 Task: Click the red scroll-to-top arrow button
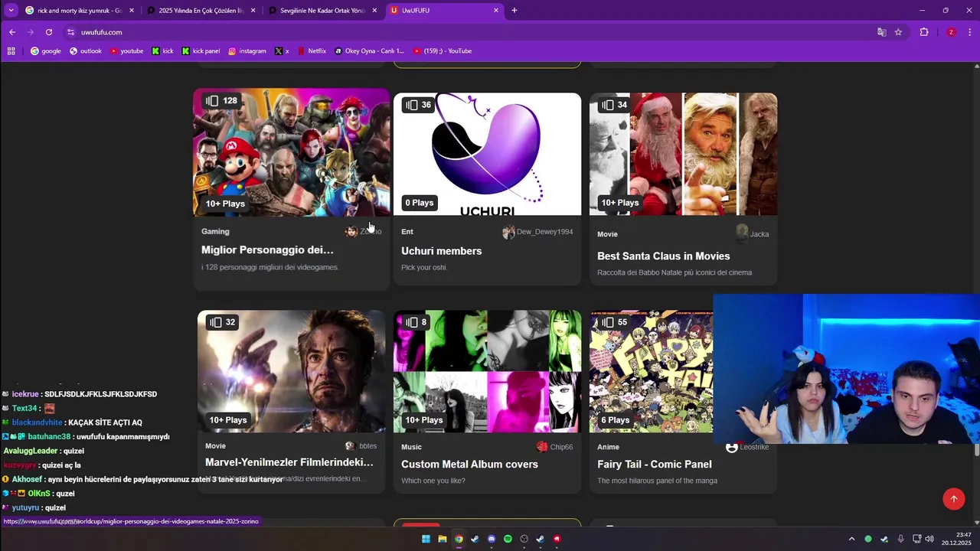coord(953,499)
